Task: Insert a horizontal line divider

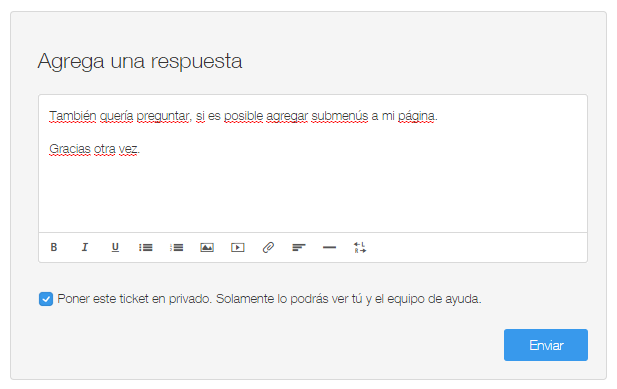Action: click(x=329, y=247)
